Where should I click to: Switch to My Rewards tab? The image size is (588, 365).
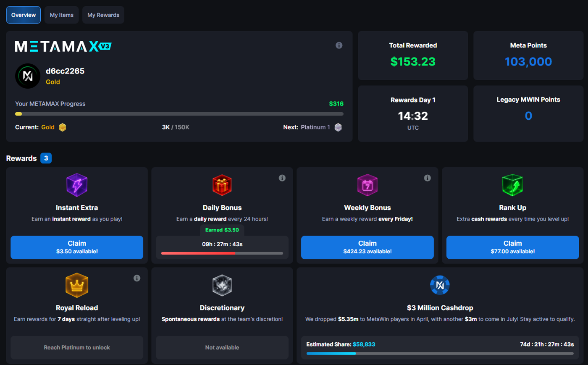[x=103, y=15]
